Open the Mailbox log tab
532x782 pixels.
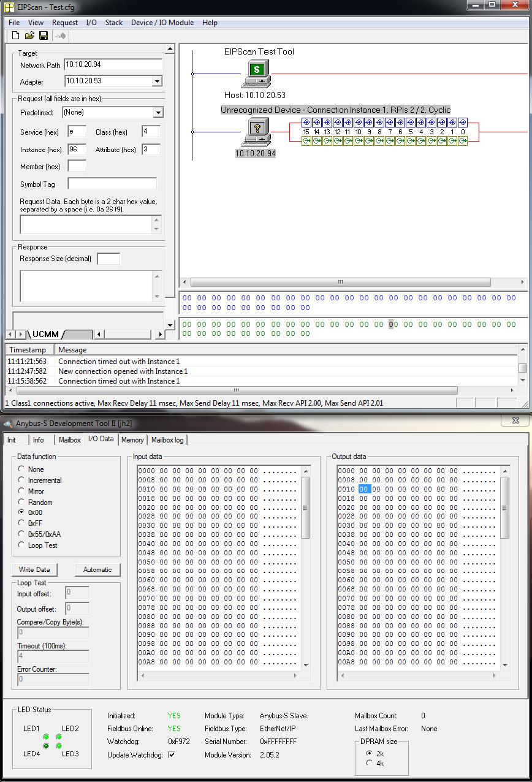167,440
